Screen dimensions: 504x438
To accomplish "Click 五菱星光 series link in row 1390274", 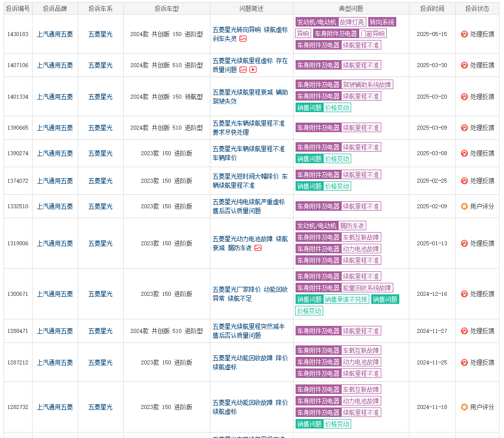I will pyautogui.click(x=101, y=153).
